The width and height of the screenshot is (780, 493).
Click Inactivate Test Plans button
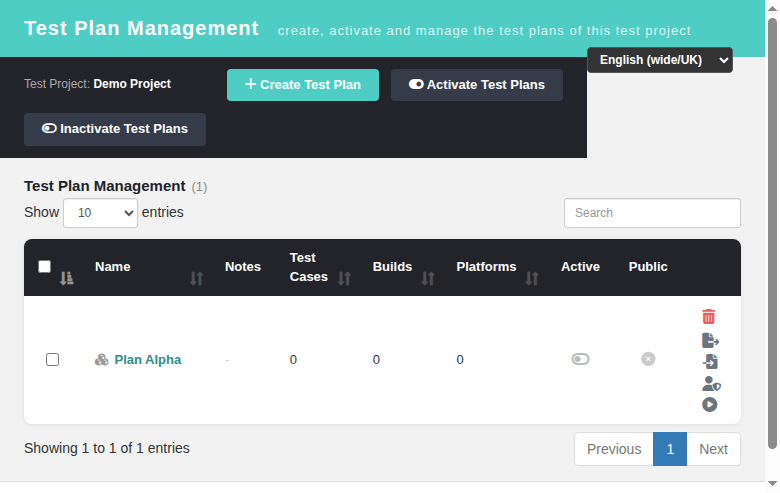pos(115,129)
